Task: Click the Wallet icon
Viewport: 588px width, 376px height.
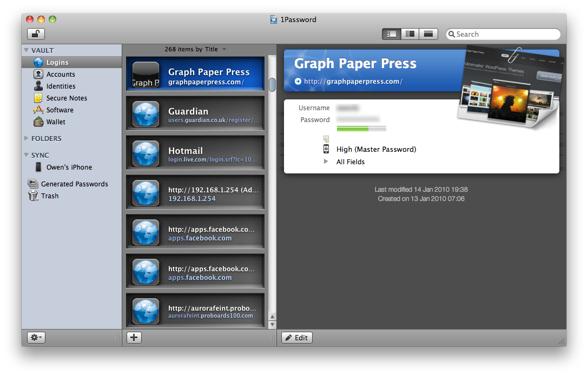Action: pyautogui.click(x=38, y=122)
